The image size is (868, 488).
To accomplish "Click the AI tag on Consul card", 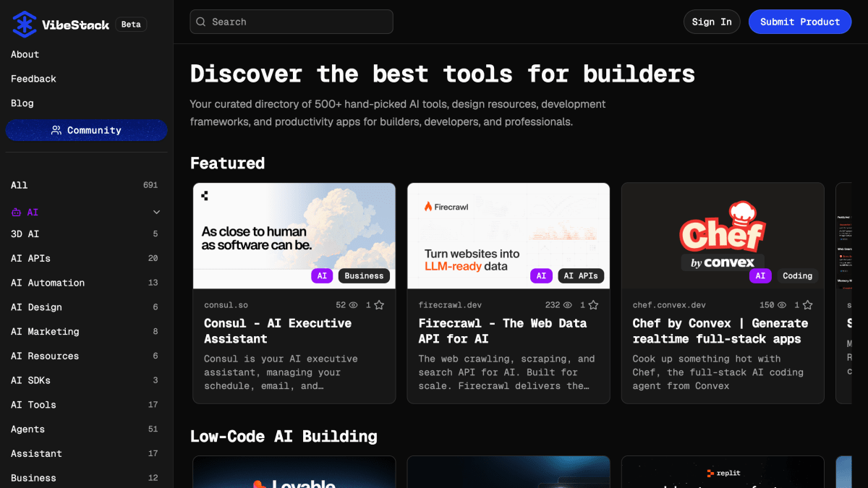I will (322, 275).
